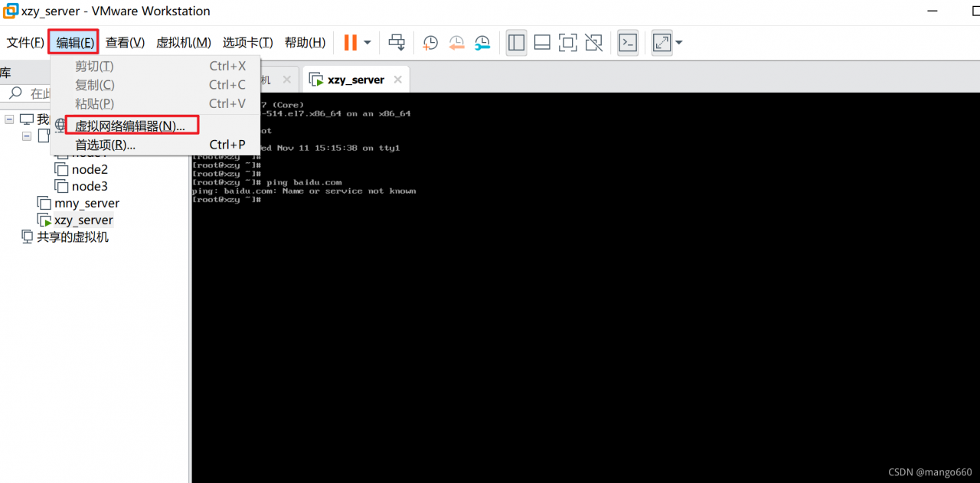
Task: Open the 虚拟机(M) menu
Action: click(x=184, y=43)
